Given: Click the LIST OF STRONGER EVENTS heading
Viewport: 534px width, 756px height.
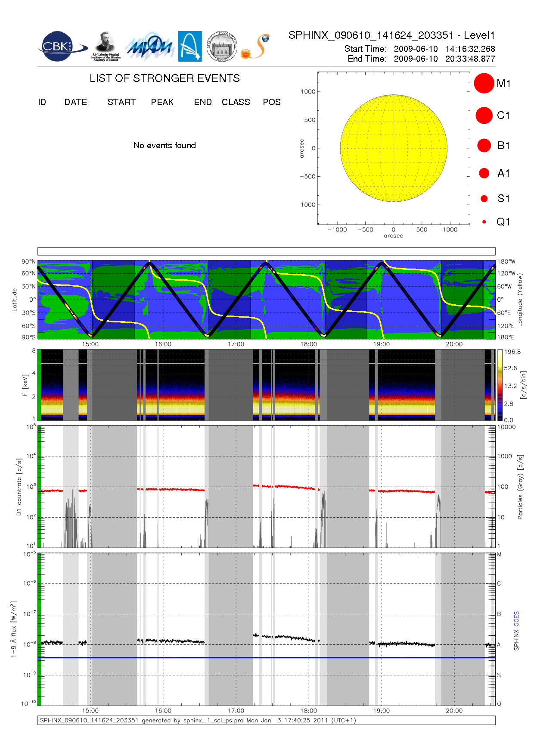Looking at the screenshot, I should (165, 78).
